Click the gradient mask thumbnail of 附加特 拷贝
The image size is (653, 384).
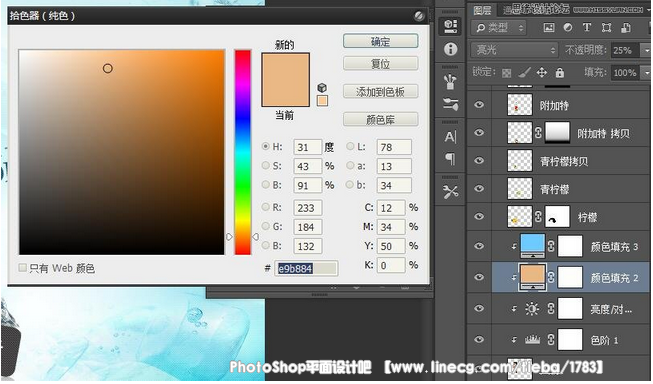pyautogui.click(x=557, y=133)
